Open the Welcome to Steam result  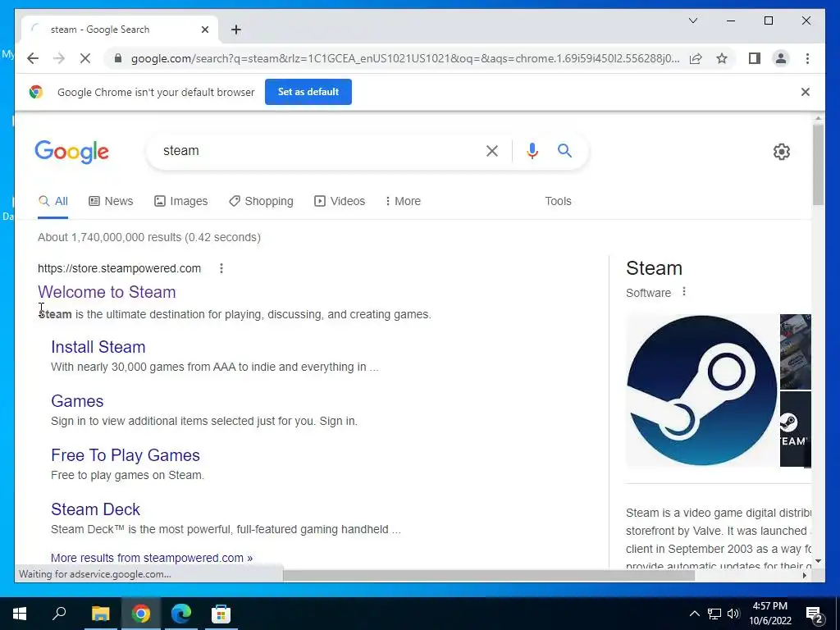pyautogui.click(x=107, y=292)
